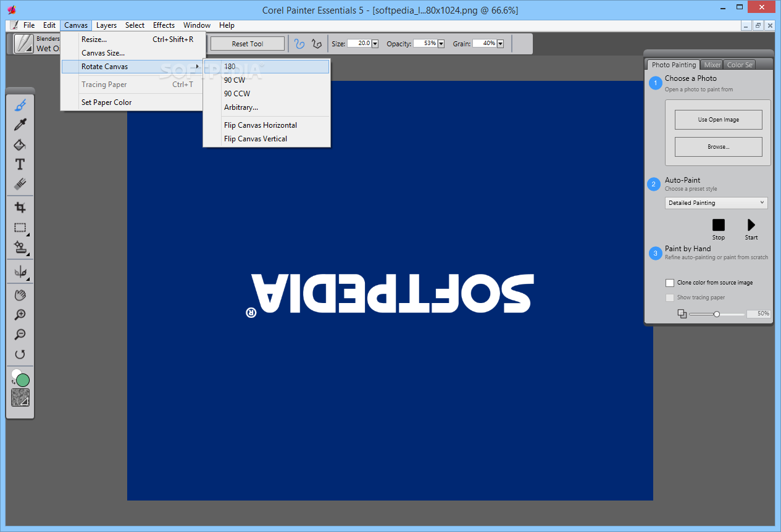781x532 pixels.
Task: Choose the straight line strokes icon
Action: click(x=317, y=43)
